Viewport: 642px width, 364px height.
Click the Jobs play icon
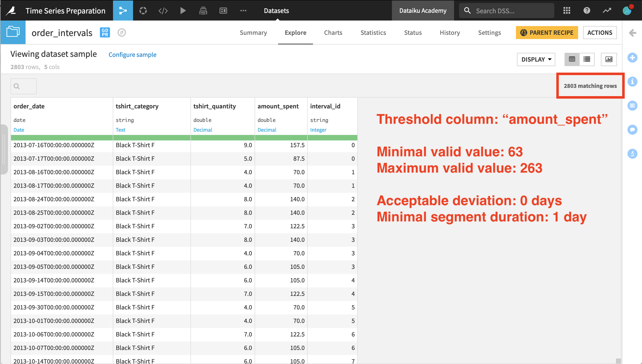tap(183, 11)
